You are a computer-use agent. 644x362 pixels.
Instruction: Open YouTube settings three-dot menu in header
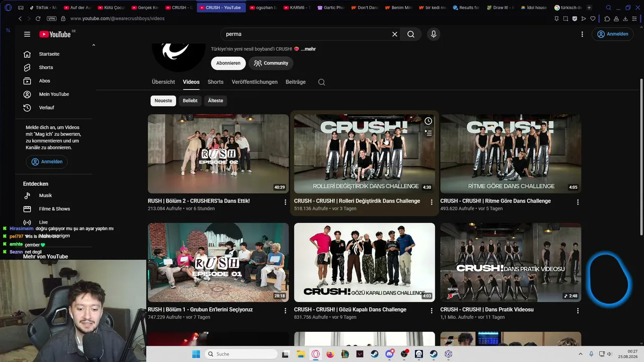[x=582, y=34]
